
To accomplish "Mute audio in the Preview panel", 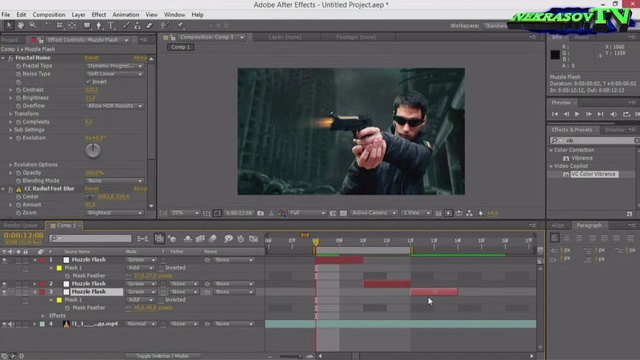I will tap(613, 114).
